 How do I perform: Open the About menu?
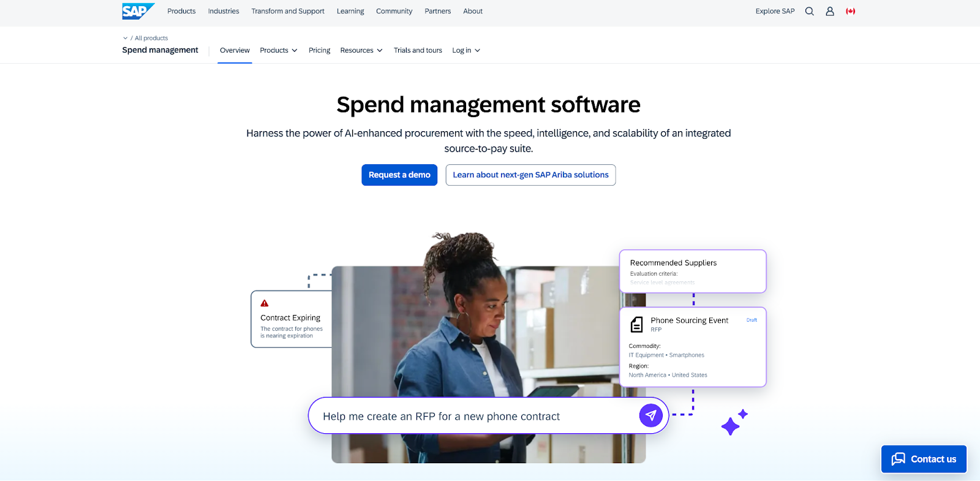(473, 11)
